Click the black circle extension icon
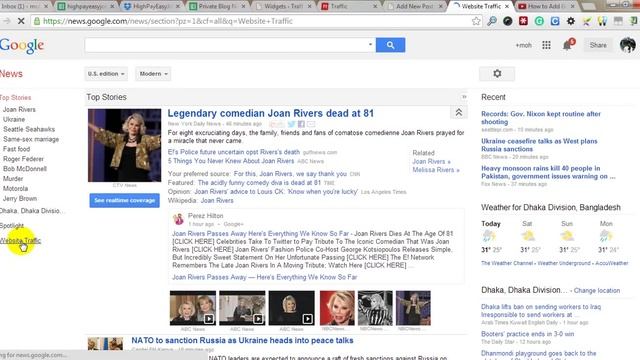Image resolution: width=640 pixels, height=360 pixels. pos(507,21)
